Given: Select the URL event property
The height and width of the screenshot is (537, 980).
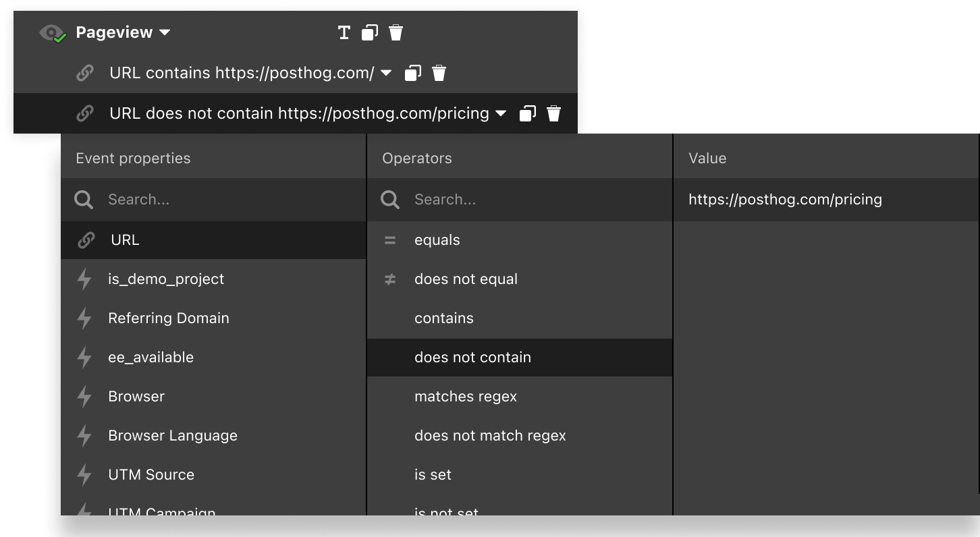Looking at the screenshot, I should pos(213,240).
